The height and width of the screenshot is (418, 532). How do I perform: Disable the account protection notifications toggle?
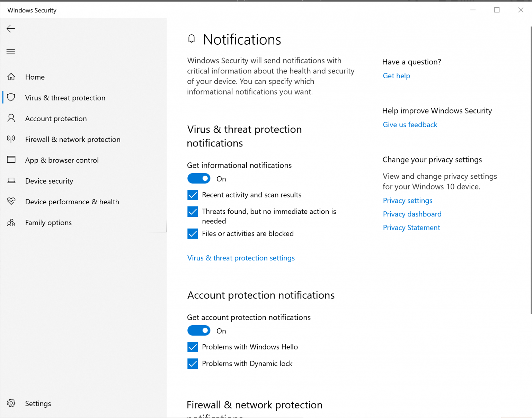(x=199, y=331)
